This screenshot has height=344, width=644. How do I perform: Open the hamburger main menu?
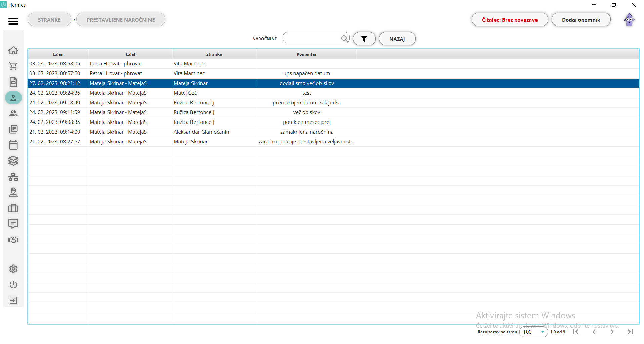click(13, 21)
